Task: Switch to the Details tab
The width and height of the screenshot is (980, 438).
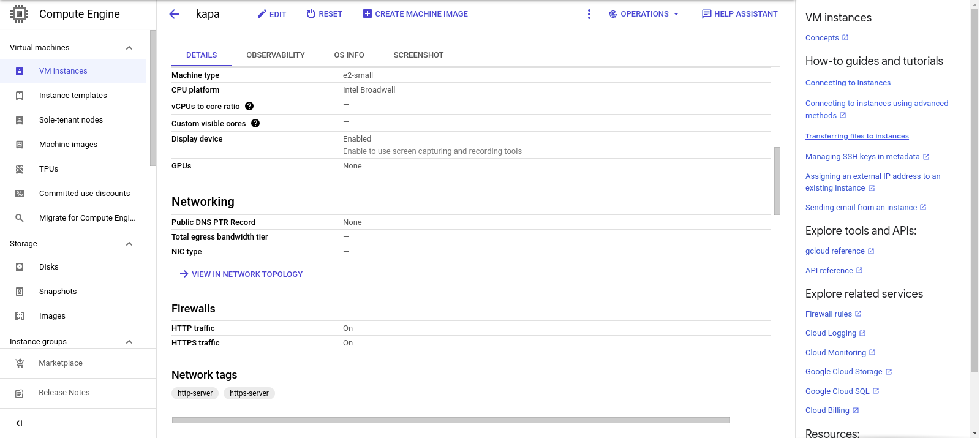Action: 202,55
